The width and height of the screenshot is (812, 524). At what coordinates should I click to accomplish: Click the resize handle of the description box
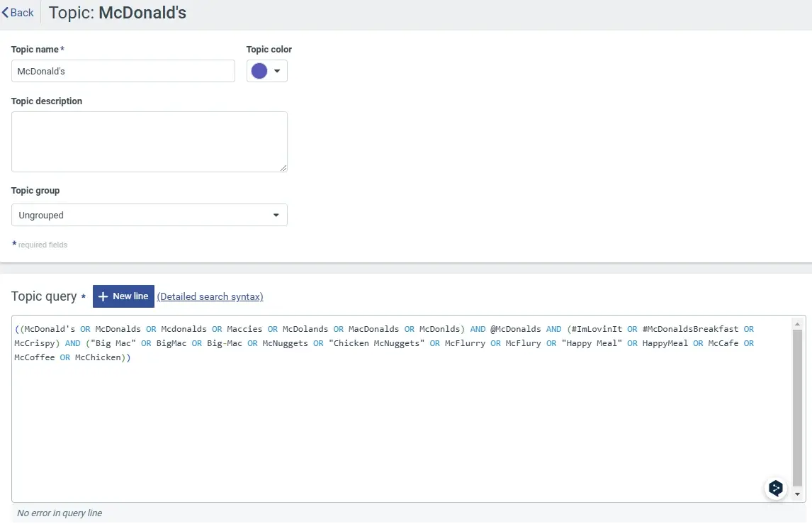285,167
